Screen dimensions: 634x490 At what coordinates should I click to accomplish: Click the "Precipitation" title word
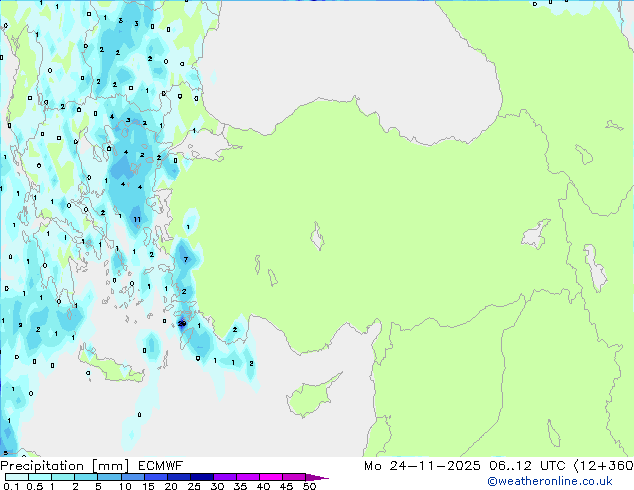pos(42,466)
